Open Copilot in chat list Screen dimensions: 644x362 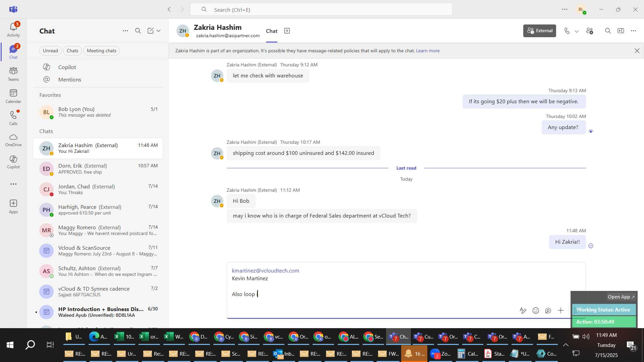tap(98, 67)
